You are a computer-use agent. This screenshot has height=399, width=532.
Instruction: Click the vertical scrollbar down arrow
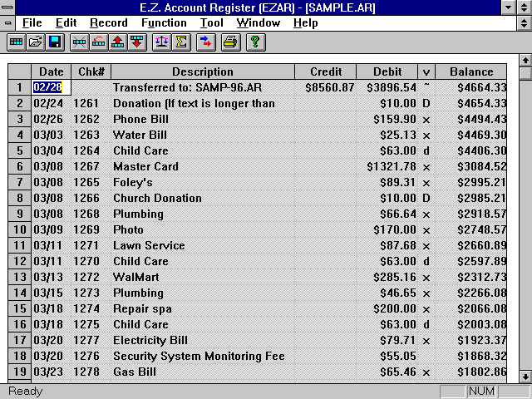(x=525, y=375)
